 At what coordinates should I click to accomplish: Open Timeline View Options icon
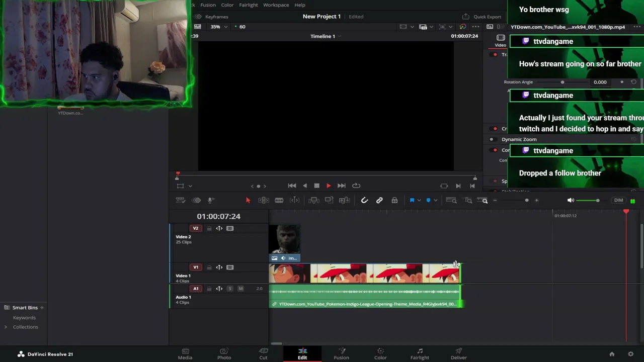click(180, 200)
